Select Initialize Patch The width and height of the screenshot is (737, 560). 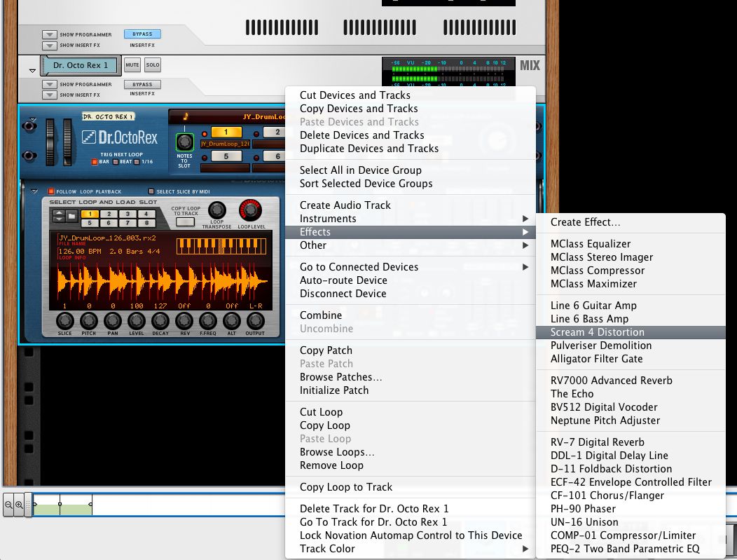[x=411, y=390]
